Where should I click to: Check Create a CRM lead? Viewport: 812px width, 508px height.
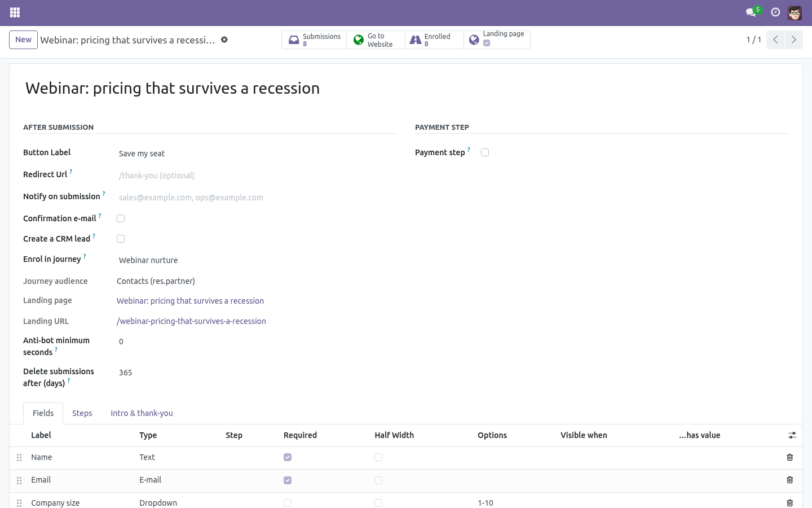click(121, 239)
